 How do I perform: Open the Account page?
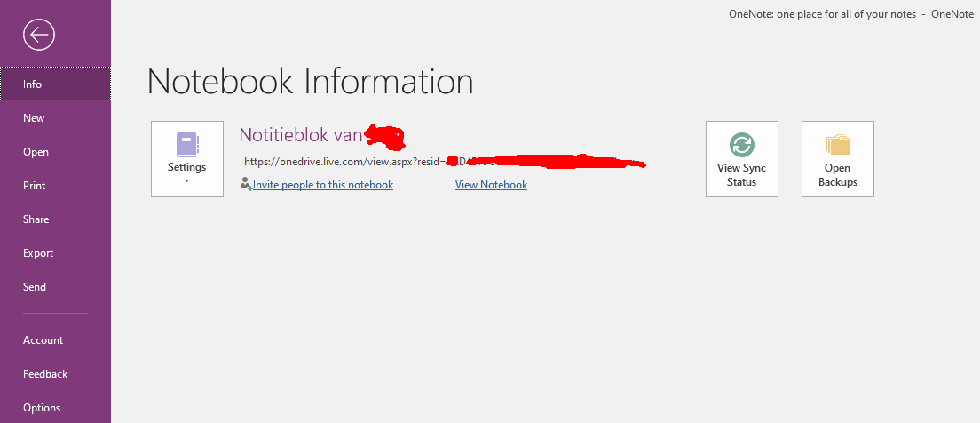coord(56,339)
